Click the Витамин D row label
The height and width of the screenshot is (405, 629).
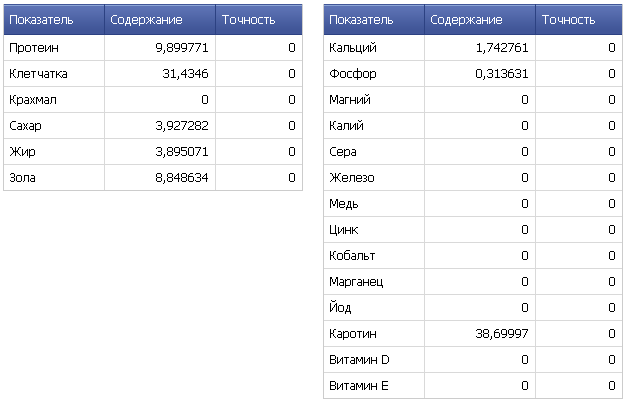[359, 360]
